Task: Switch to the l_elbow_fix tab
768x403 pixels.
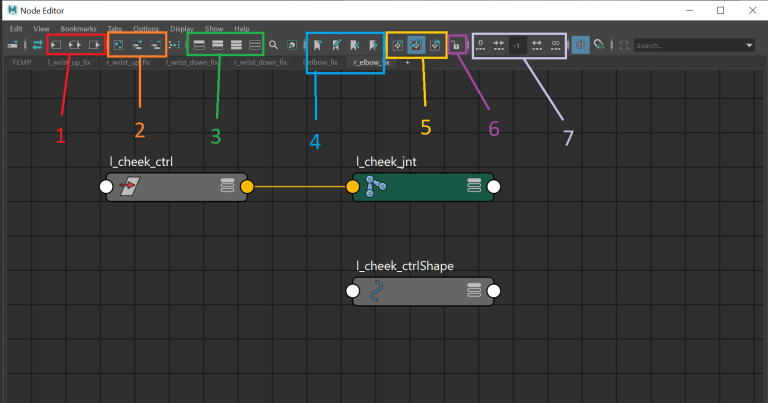Action: tap(320, 62)
